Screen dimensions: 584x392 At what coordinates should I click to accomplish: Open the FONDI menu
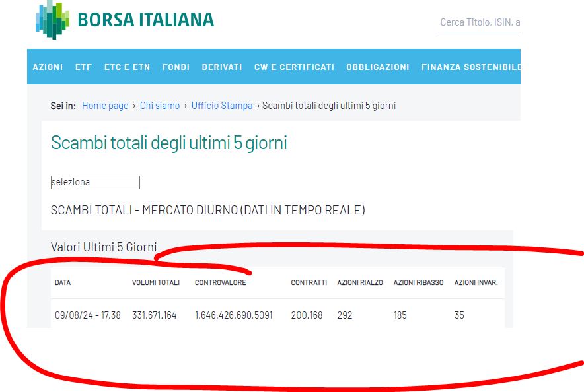[176, 67]
